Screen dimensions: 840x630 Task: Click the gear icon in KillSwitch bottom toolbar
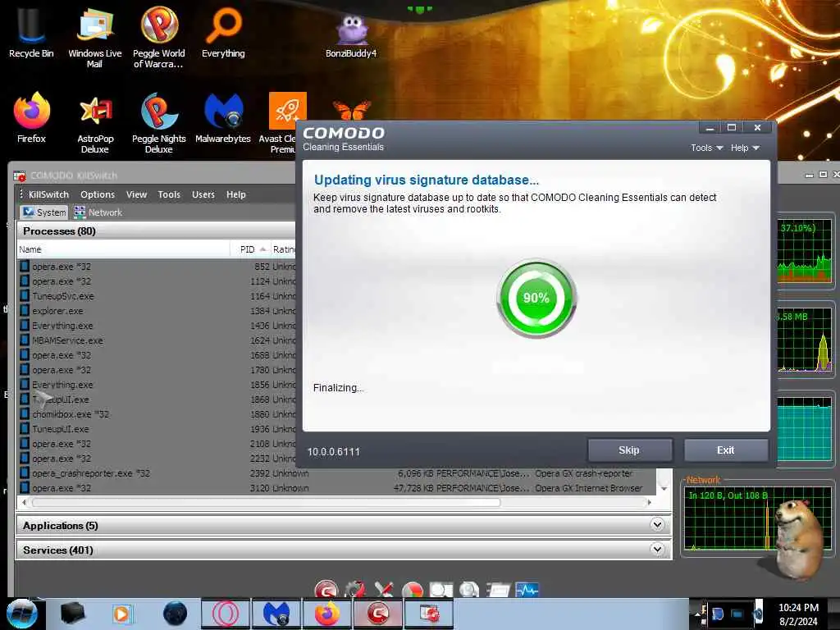click(354, 589)
